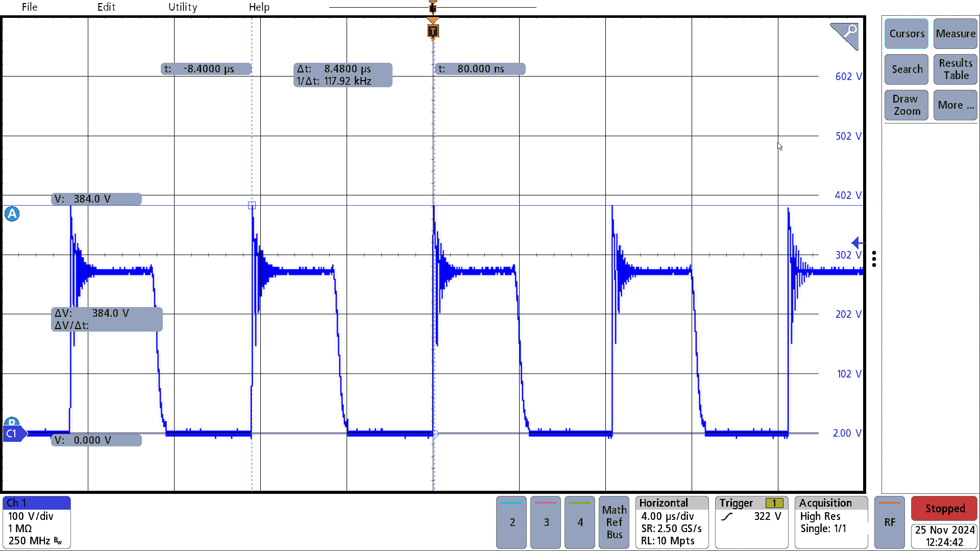Click the rising edge trigger slope icon

coord(727,517)
